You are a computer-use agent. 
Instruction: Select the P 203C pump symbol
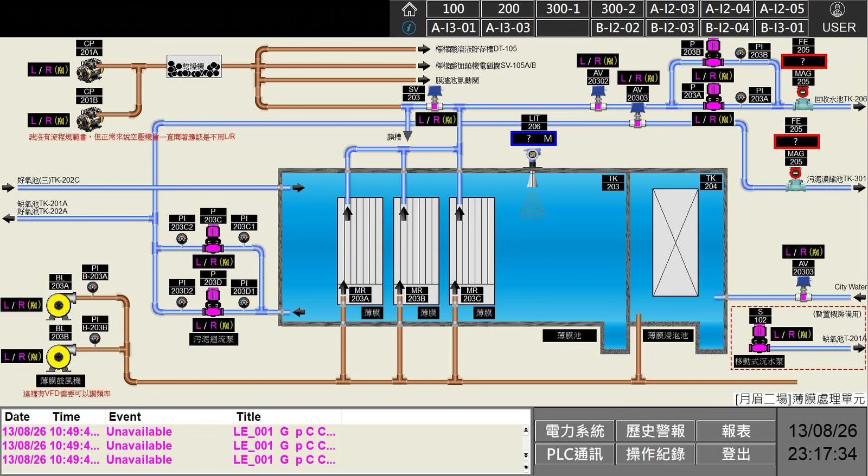(213, 239)
